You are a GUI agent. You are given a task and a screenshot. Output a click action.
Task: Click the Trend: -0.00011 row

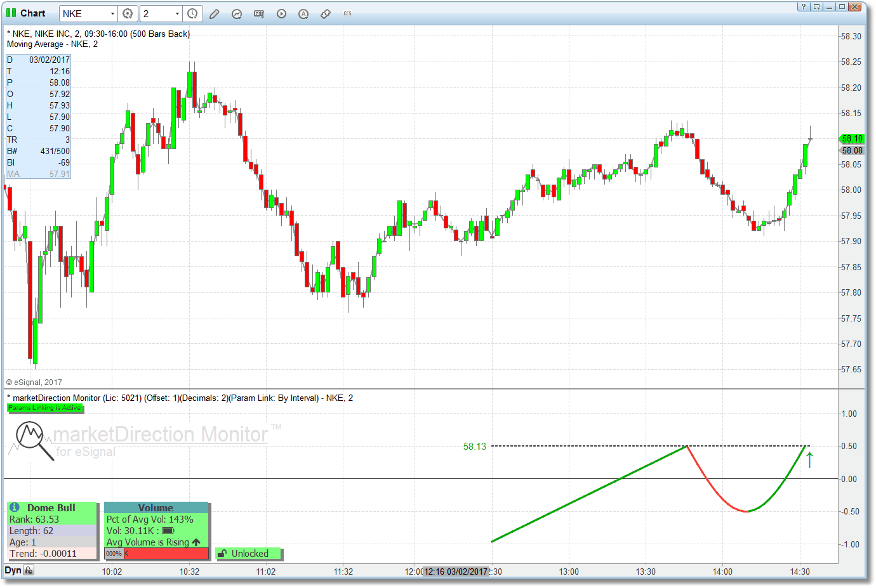pos(52,554)
